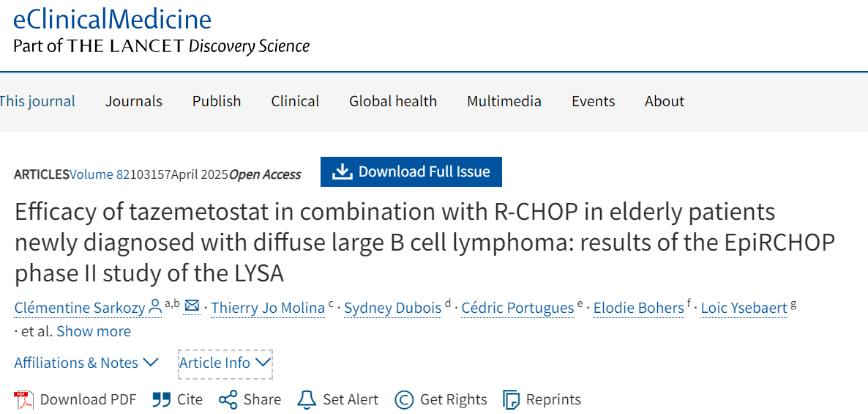Open the This journal menu
Image resolution: width=868 pixels, height=414 pixels.
click(37, 101)
